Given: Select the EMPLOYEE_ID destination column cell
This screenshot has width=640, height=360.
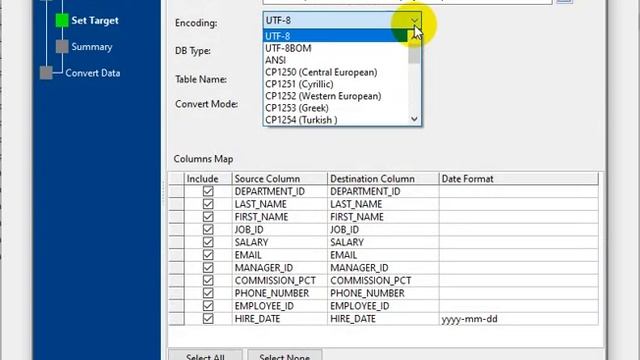Looking at the screenshot, I should 383,306.
